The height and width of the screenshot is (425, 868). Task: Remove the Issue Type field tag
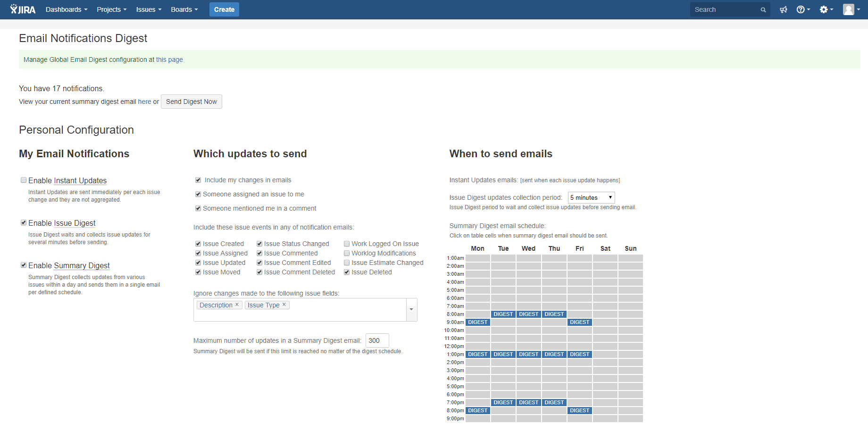[x=284, y=305]
